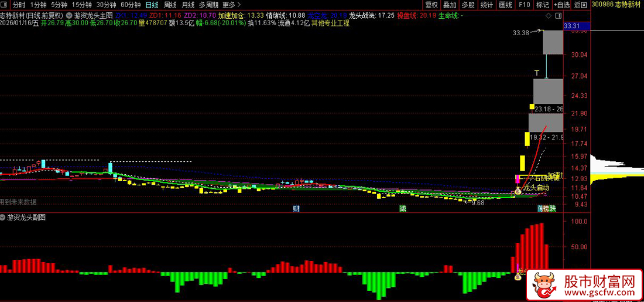Click the 财 marker at chart bottom
644x302 pixels.
296,209
